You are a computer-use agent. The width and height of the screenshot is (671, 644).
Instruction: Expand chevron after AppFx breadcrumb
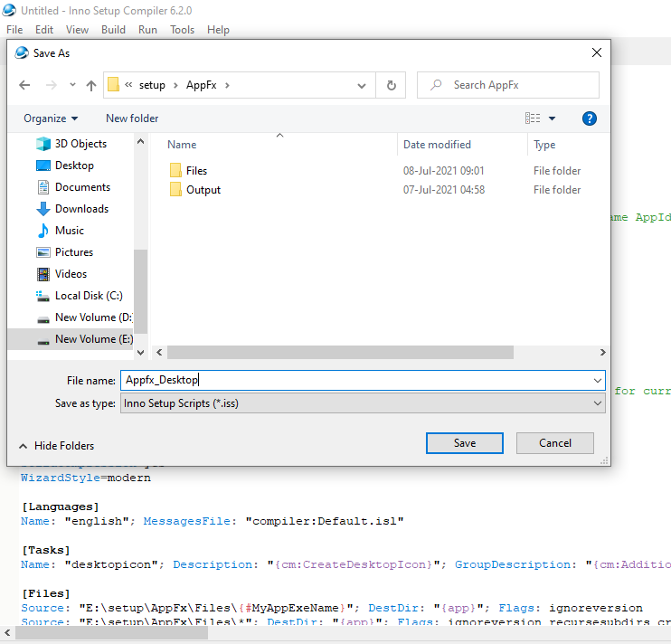pos(227,85)
